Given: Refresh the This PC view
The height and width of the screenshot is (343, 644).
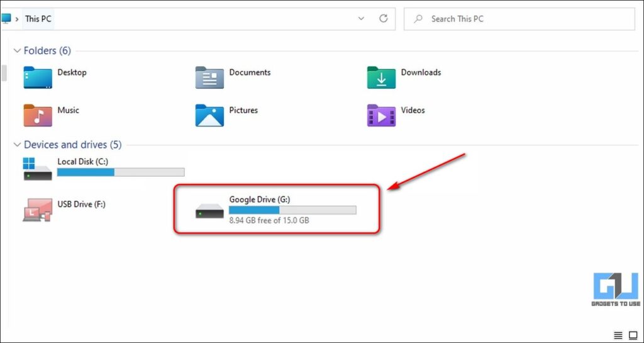Looking at the screenshot, I should [x=384, y=18].
